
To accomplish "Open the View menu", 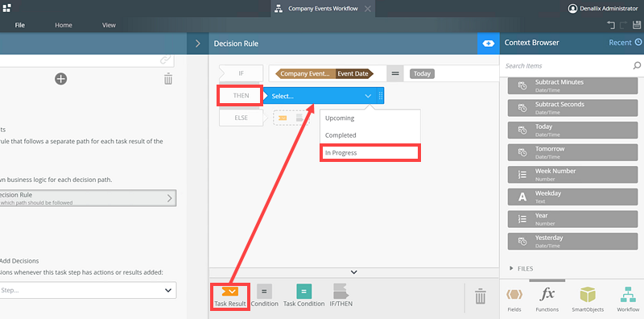I will point(109,25).
